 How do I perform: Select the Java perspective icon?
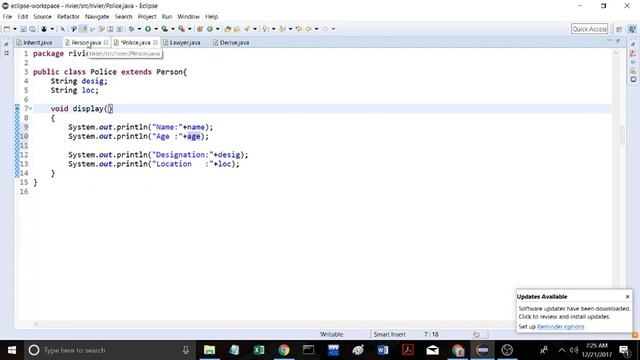click(x=632, y=29)
